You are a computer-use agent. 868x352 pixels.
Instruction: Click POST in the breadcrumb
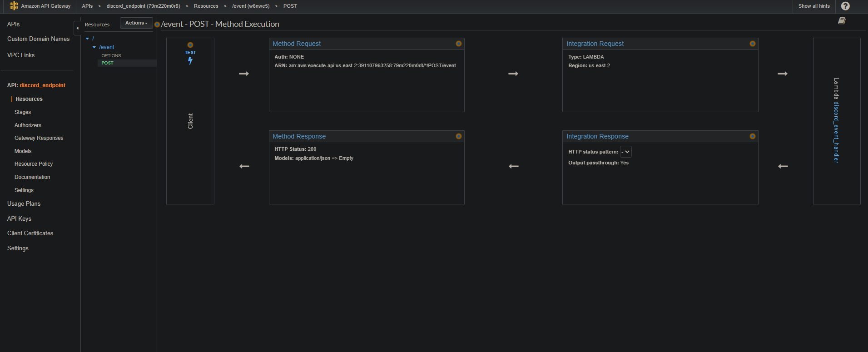[290, 6]
